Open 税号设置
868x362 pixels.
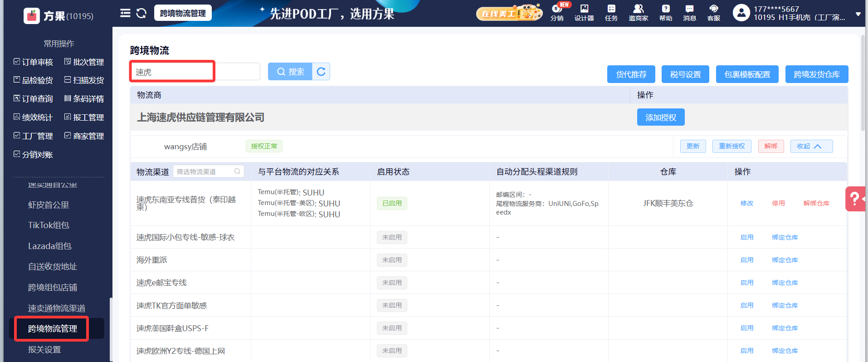pos(686,74)
